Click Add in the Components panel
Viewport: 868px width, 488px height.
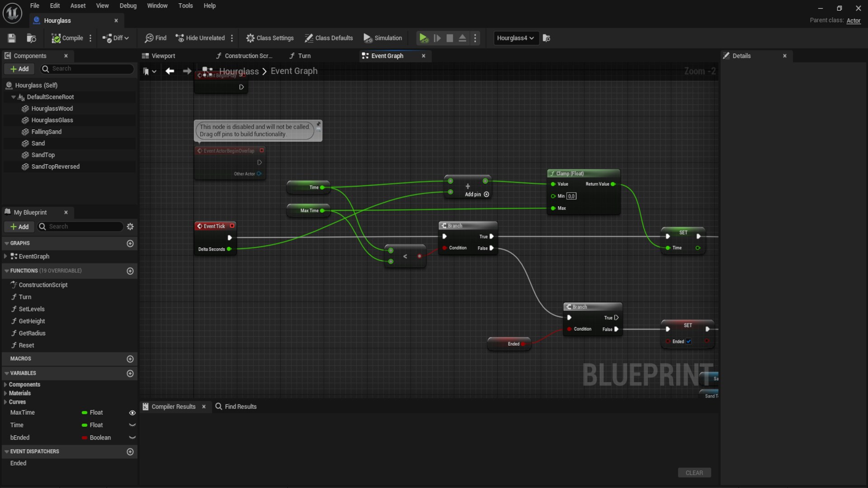tap(19, 69)
